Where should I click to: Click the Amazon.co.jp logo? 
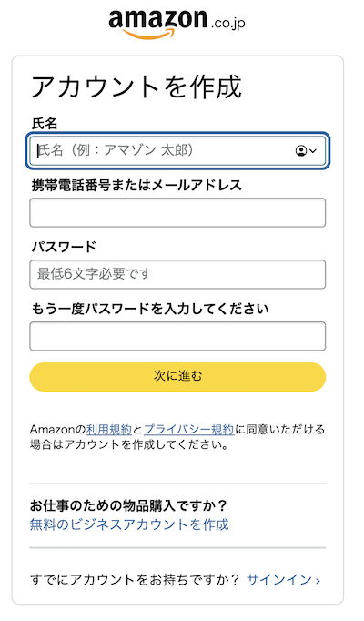(177, 25)
